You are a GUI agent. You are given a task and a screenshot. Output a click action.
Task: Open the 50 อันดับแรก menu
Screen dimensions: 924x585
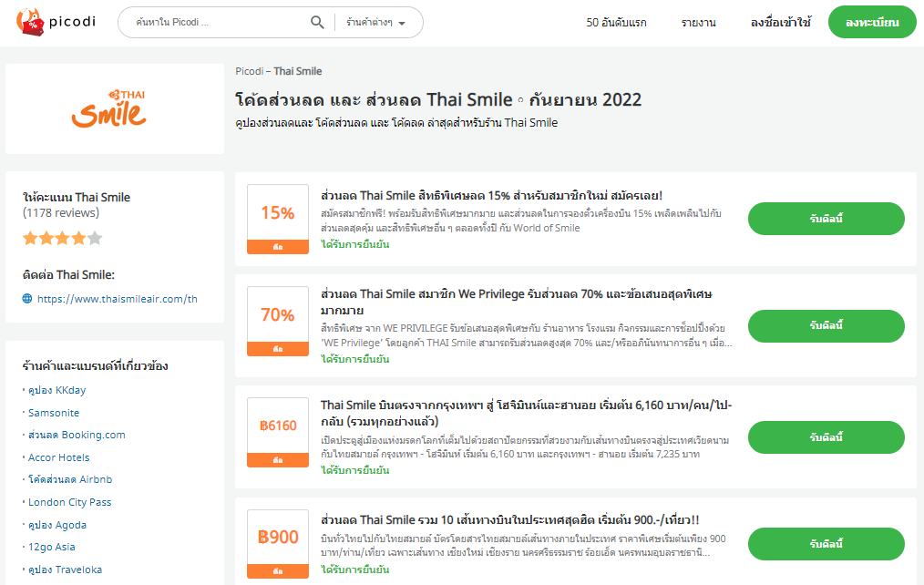[616, 23]
